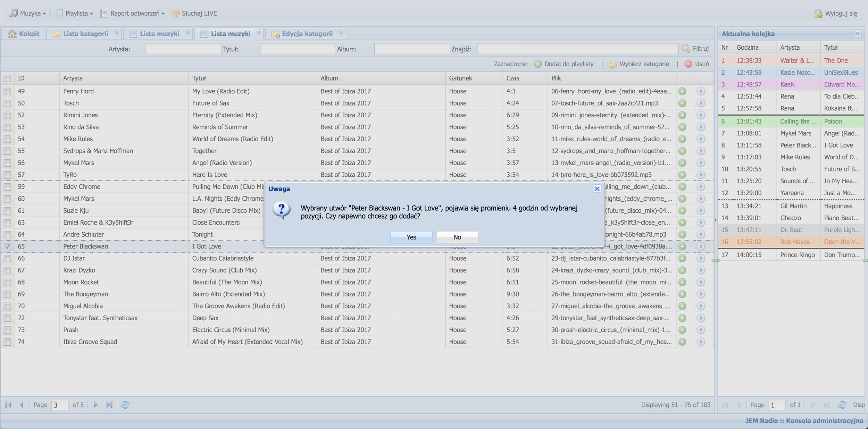Check the box for DJ Istar row
This screenshot has height=429, width=868.
point(7,258)
